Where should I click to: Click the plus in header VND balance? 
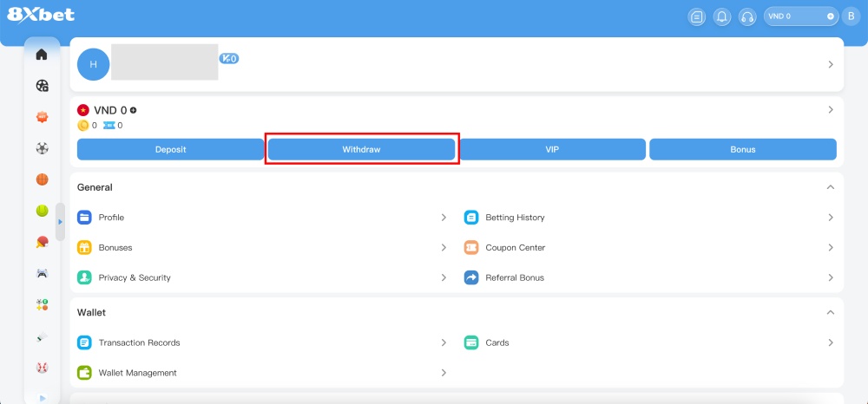pyautogui.click(x=831, y=16)
